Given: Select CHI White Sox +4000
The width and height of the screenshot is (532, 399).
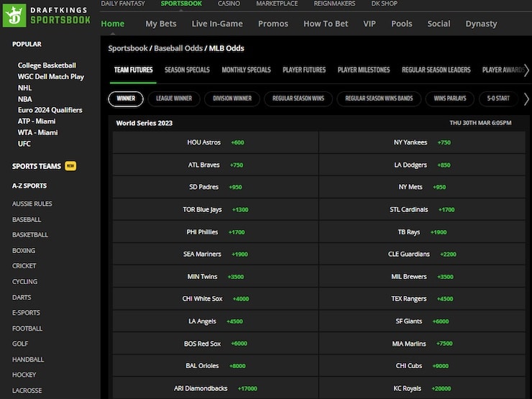Looking at the screenshot, I should click(x=216, y=299).
